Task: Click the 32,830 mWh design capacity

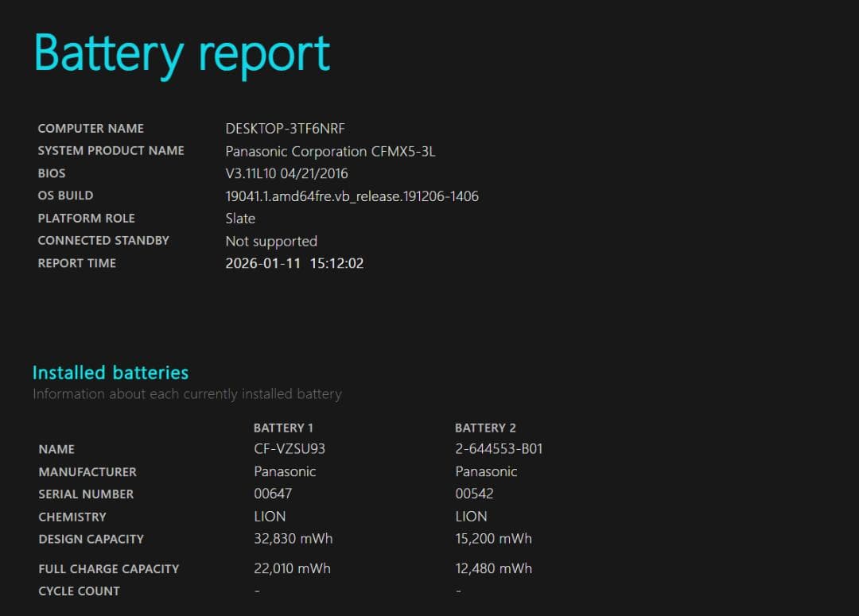Action: 293,539
